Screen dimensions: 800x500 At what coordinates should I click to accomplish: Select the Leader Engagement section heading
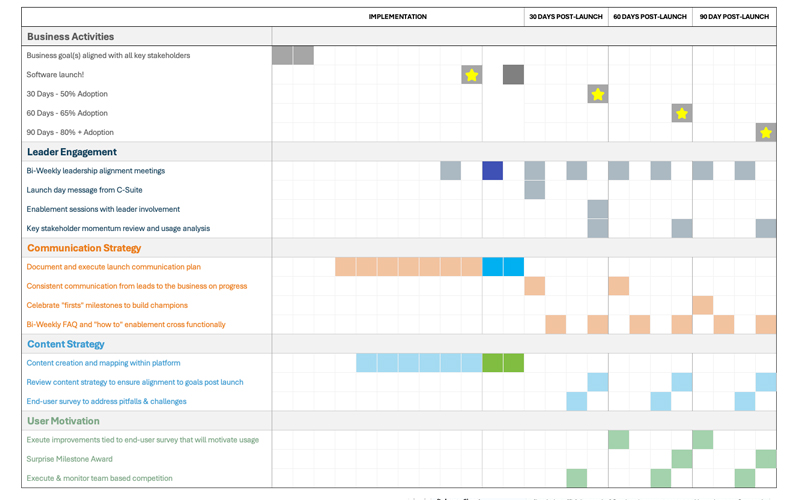(x=72, y=152)
